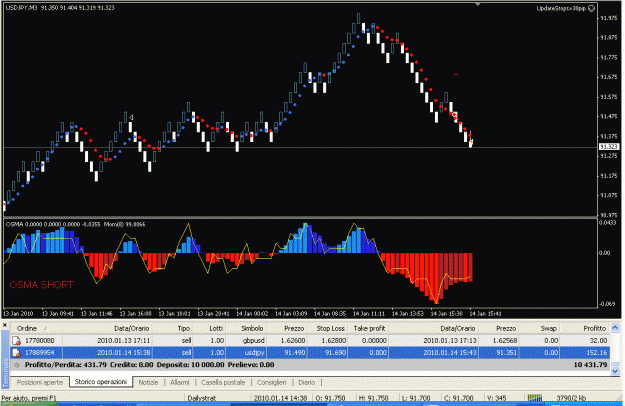The height and width of the screenshot is (406, 625).
Task: Click the order icon for order 17780080
Action: [16, 341]
